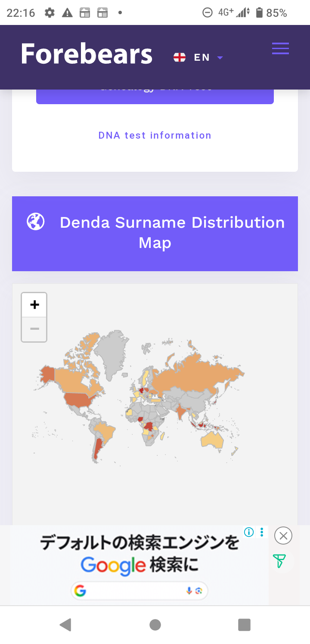Close the advertisement banner
Viewport: 310px width, 644px height.
pos(283,536)
